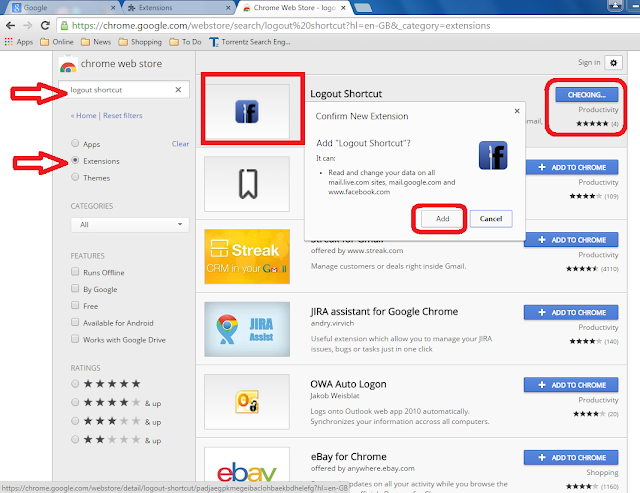Add JIRA assistant to Chrome
This screenshot has width=640, height=493.
point(571,313)
